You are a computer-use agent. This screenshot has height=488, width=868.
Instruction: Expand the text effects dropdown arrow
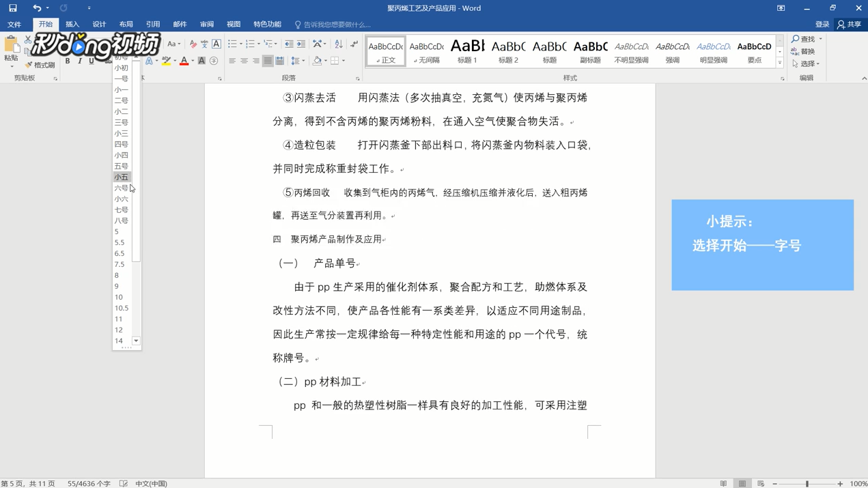(x=156, y=61)
